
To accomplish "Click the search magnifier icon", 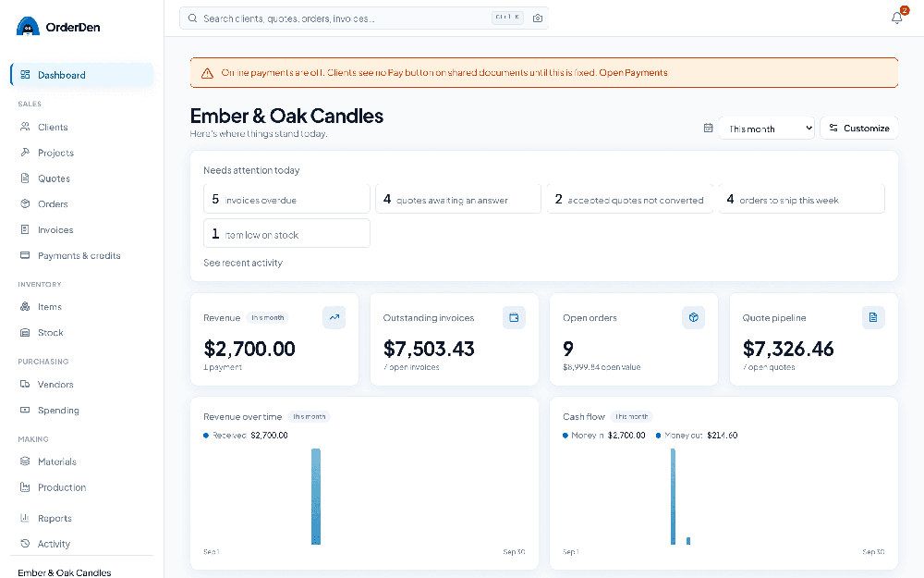I will (192, 18).
